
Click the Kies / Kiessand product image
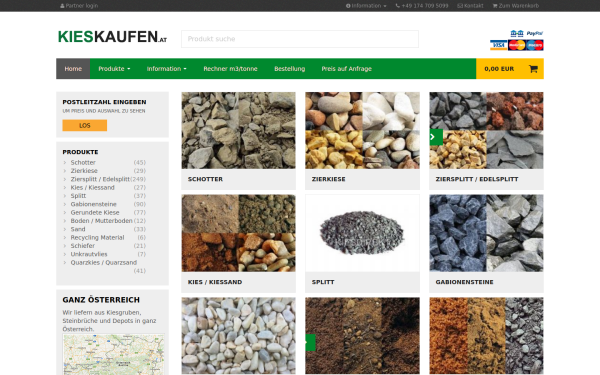[238, 233]
